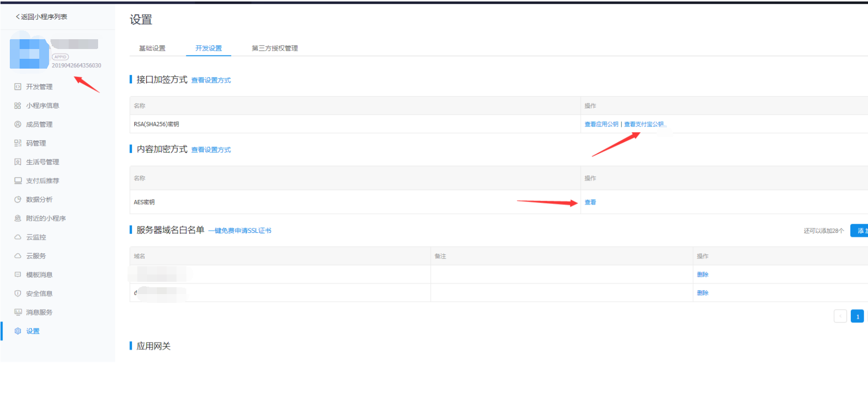Select pagination page 1
This screenshot has height=397, width=868.
point(857,316)
